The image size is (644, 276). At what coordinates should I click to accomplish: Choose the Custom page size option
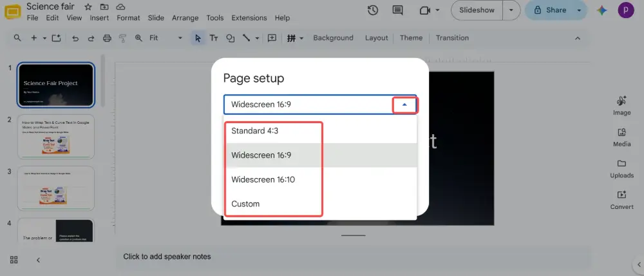point(320,204)
